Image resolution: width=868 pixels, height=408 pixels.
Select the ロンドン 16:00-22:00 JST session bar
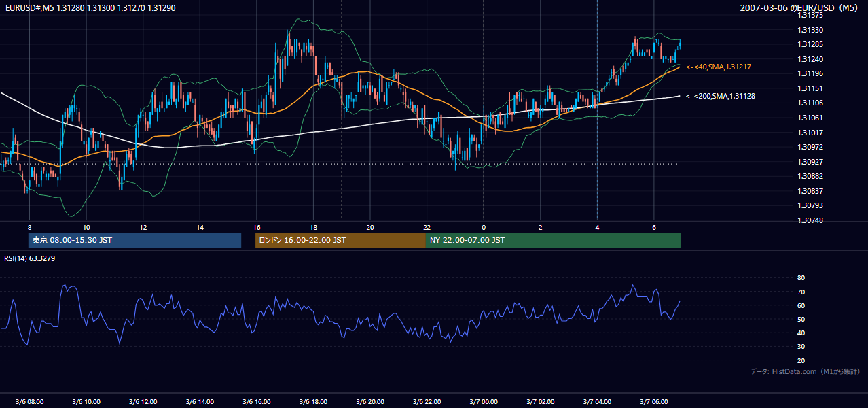340,240
